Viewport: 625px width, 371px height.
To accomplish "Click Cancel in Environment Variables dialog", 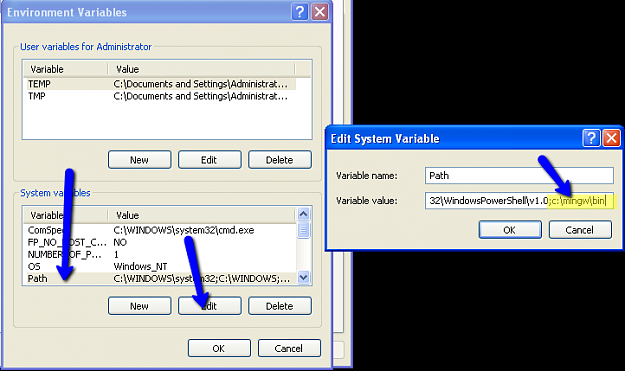I will pos(289,348).
